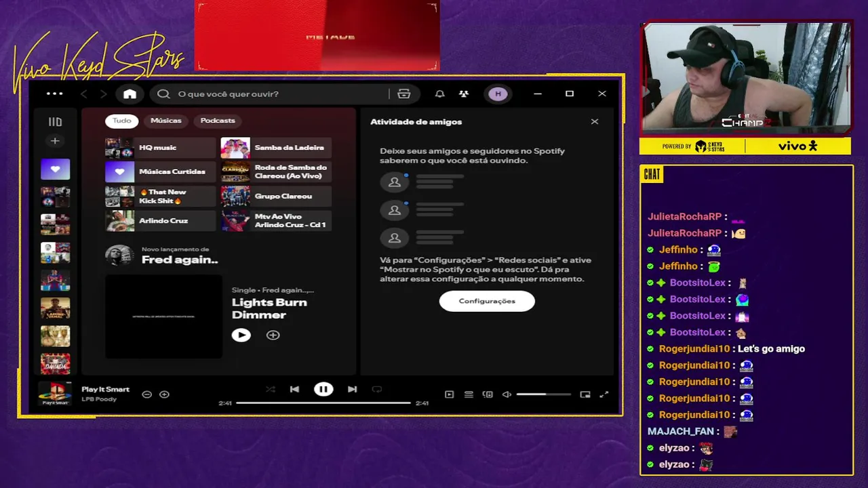Open the second sidebar playlist thumbnail

click(55, 197)
